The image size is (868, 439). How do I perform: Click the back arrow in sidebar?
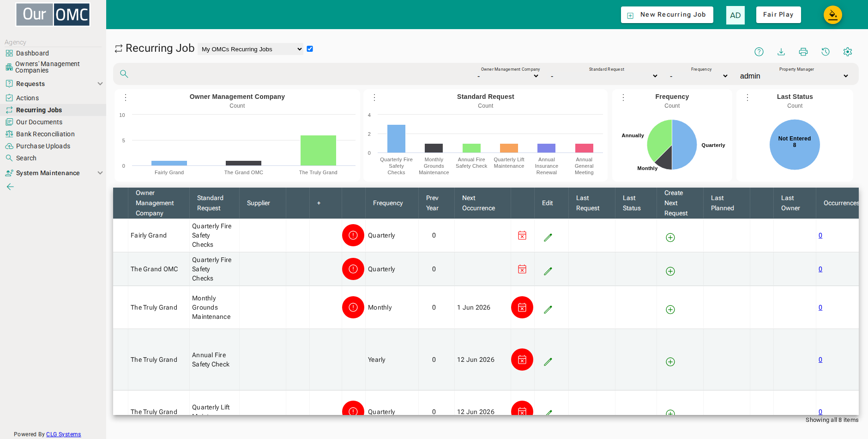point(10,187)
